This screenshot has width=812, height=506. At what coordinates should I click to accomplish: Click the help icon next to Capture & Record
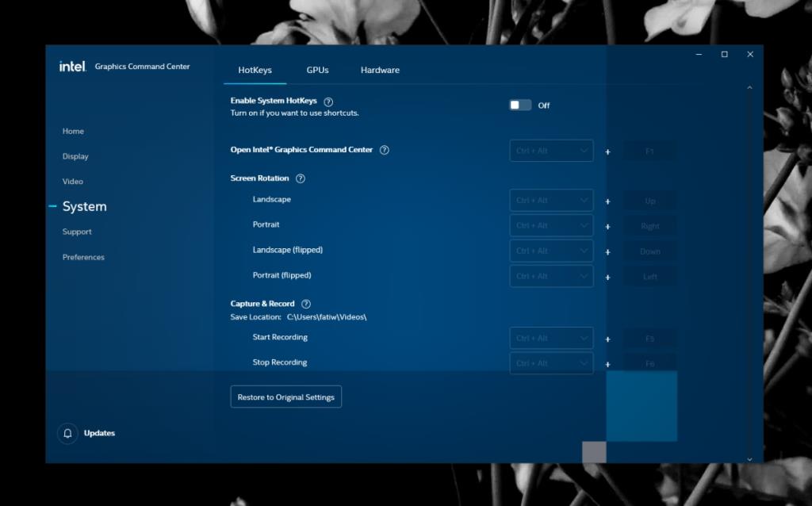point(306,303)
